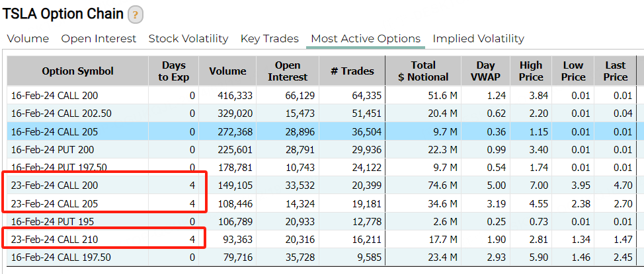
Task: Click the Last Price column header
Action: click(x=615, y=71)
